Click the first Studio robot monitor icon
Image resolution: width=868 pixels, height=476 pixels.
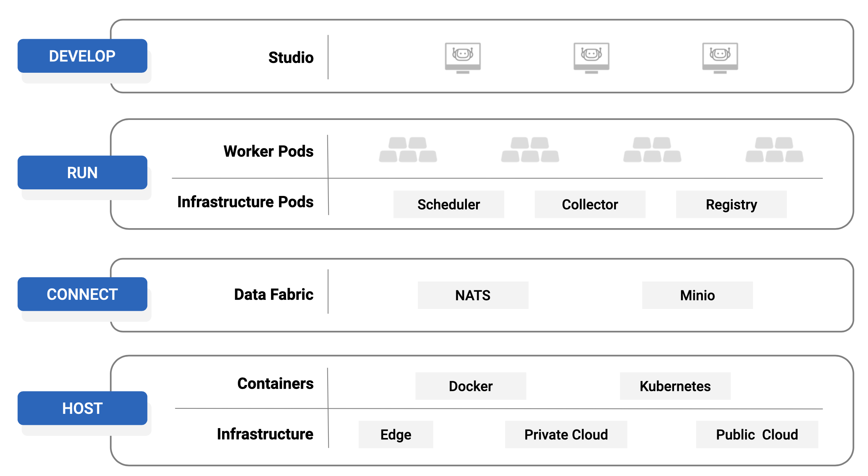pyautogui.click(x=462, y=57)
